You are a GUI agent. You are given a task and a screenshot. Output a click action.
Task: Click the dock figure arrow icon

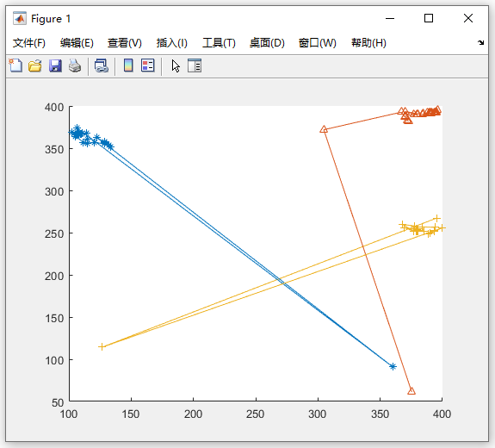point(480,43)
